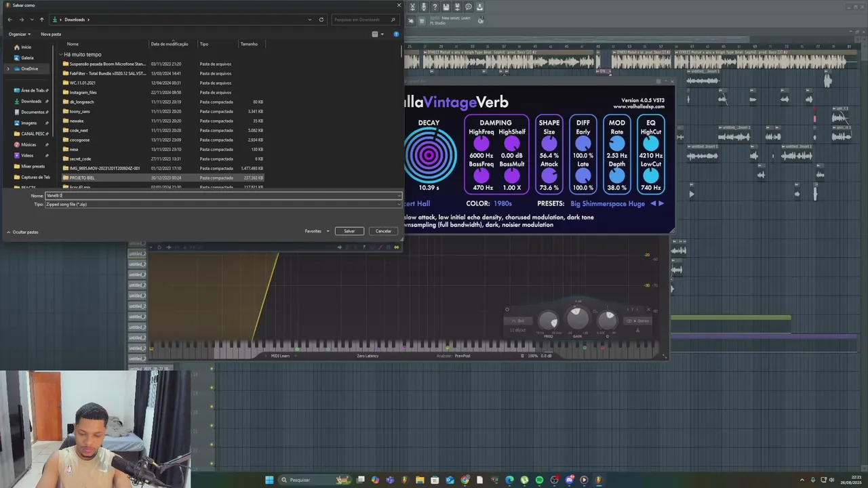Click the Pesquisar em Downloads search box
Viewport: 868px width, 488px height.
point(364,20)
